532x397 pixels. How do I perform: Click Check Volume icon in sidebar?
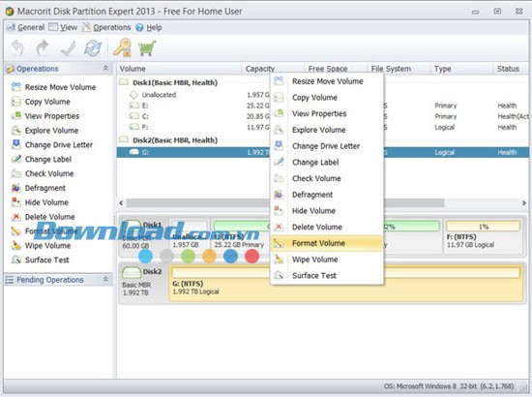pyautogui.click(x=15, y=173)
